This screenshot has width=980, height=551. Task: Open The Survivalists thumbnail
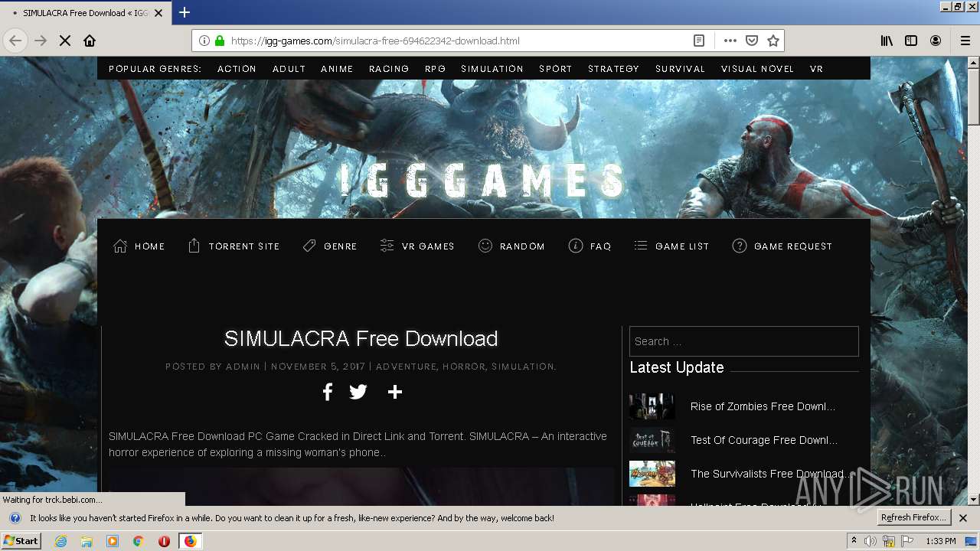coord(652,474)
